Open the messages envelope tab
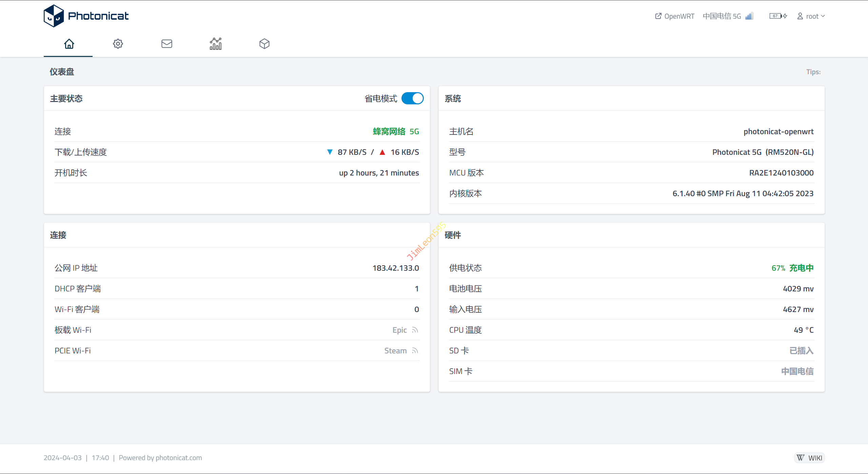 pos(166,44)
